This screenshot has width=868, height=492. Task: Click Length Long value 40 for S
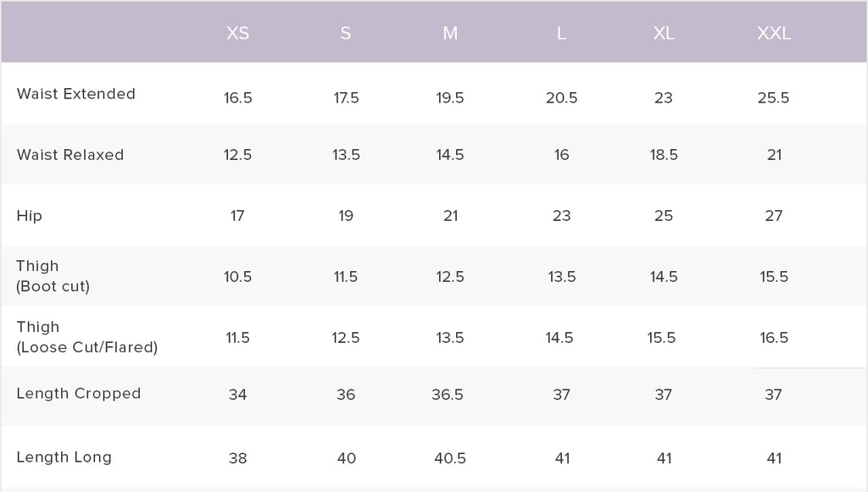tap(346, 458)
